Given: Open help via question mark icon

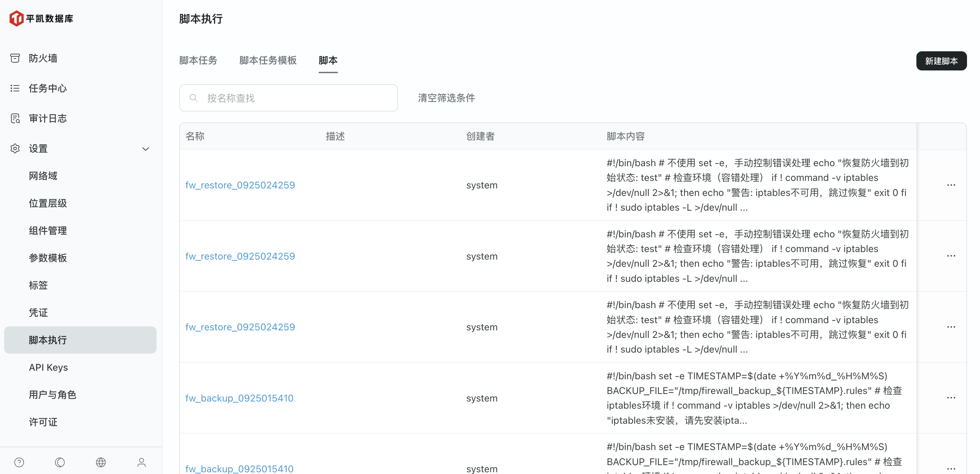Looking at the screenshot, I should 19,462.
